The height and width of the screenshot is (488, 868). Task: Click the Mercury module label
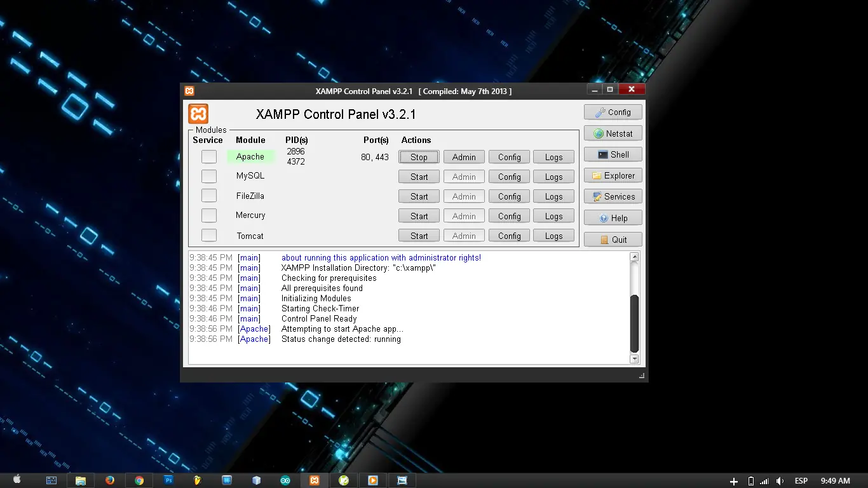pyautogui.click(x=250, y=215)
